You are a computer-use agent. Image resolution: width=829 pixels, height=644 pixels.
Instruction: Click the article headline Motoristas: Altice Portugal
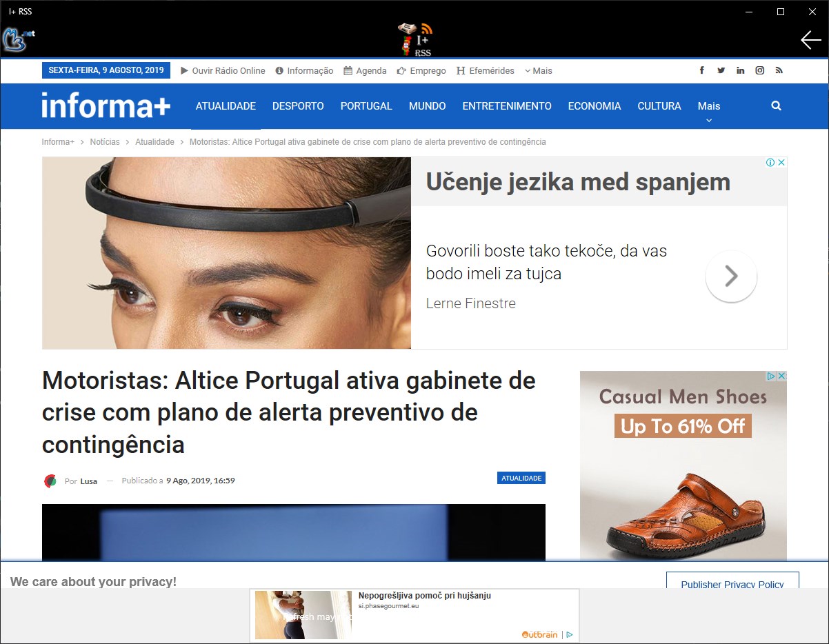point(289,412)
